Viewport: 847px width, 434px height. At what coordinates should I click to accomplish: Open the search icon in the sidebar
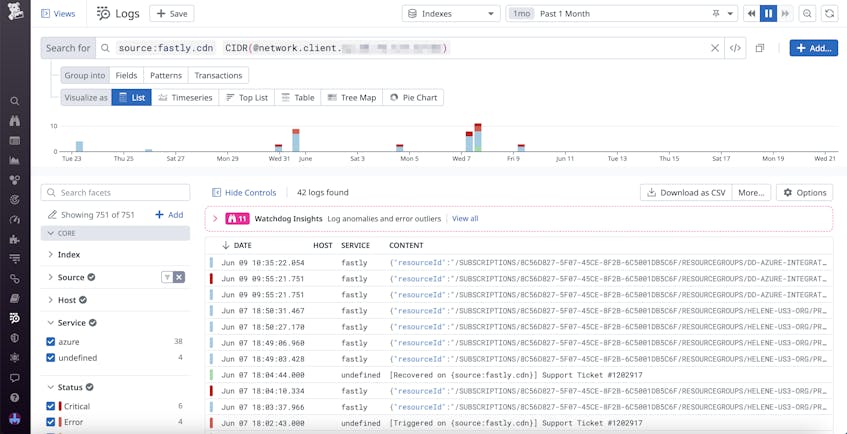tap(15, 101)
